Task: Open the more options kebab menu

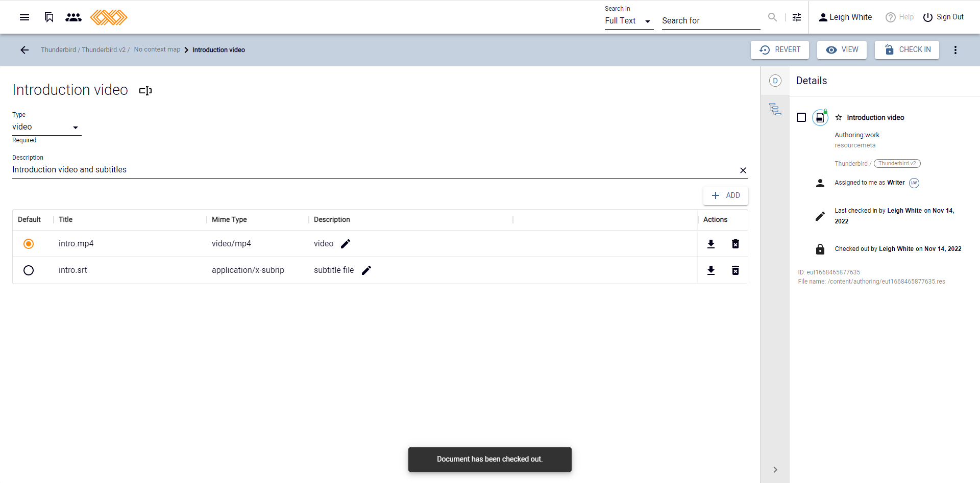Action: (x=955, y=50)
